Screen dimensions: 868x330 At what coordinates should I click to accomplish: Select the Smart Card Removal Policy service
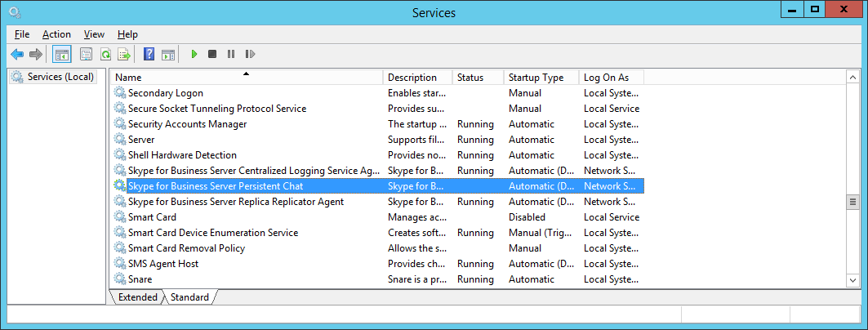pos(186,248)
